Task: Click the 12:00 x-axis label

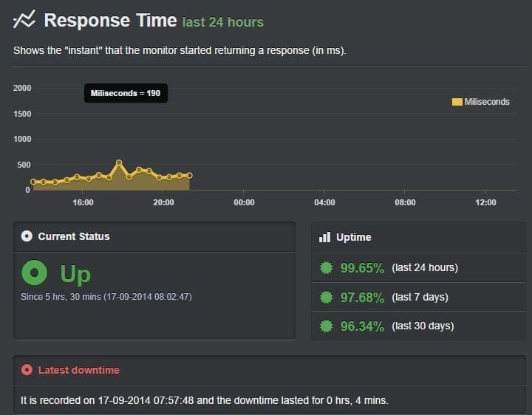Action: (485, 202)
